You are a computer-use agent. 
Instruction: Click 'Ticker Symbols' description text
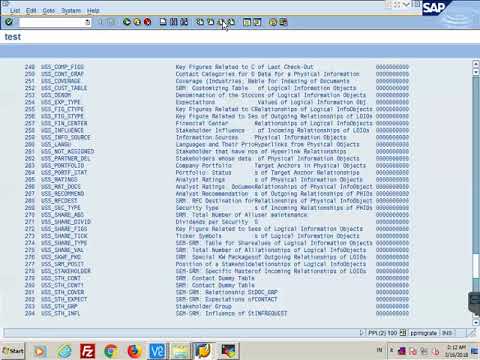(x=199, y=236)
